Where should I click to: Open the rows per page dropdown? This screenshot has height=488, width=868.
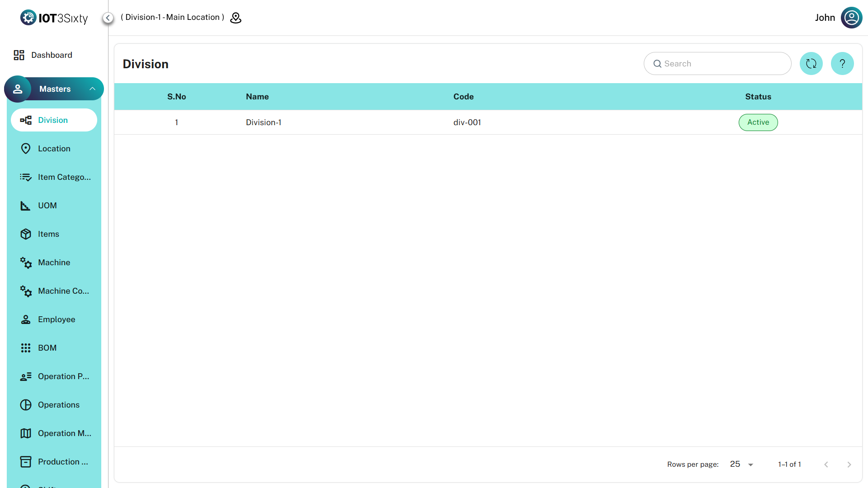741,465
